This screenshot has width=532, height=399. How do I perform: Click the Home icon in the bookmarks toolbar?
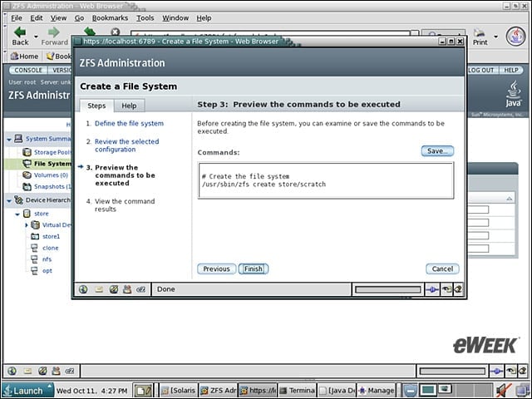(x=14, y=56)
